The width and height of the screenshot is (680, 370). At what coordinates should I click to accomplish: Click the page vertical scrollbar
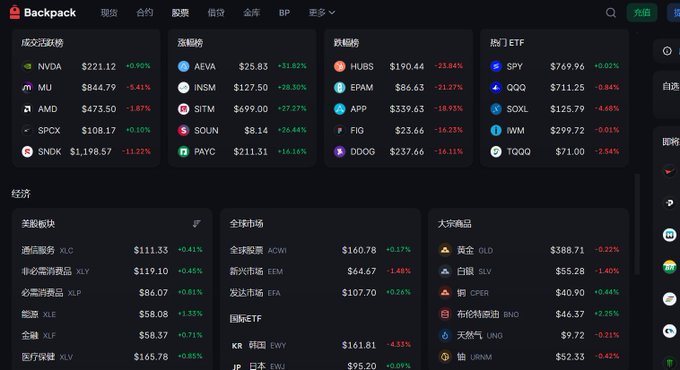pyautogui.click(x=637, y=224)
